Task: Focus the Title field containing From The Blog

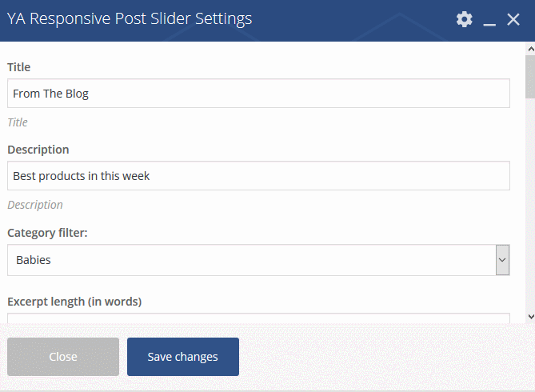Action: pos(258,94)
